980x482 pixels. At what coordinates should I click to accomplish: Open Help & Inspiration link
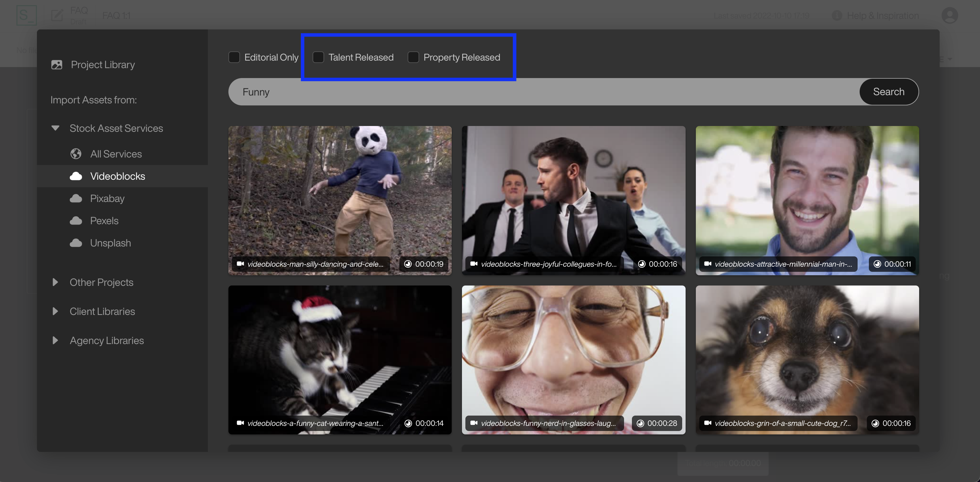pos(882,16)
